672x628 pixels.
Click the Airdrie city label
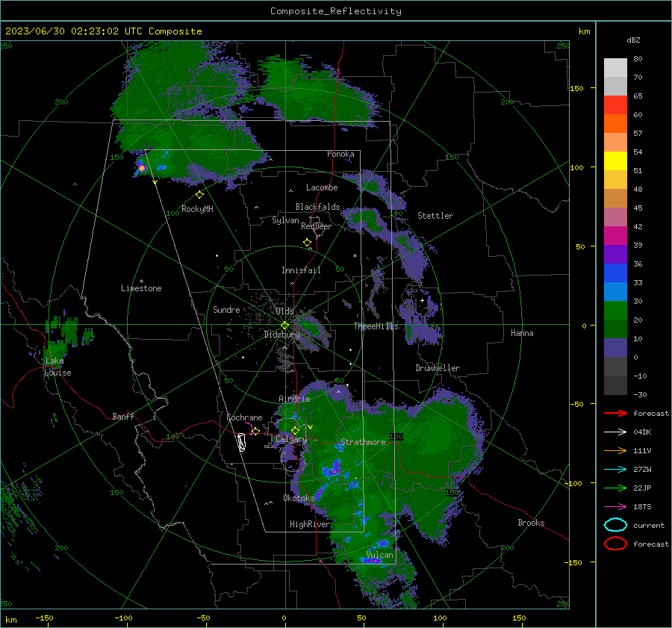(x=294, y=399)
